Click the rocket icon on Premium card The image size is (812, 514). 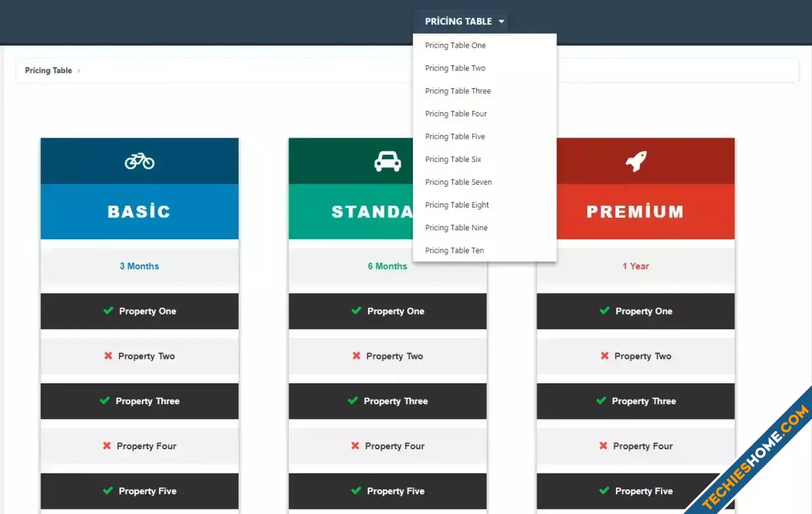tap(636, 161)
